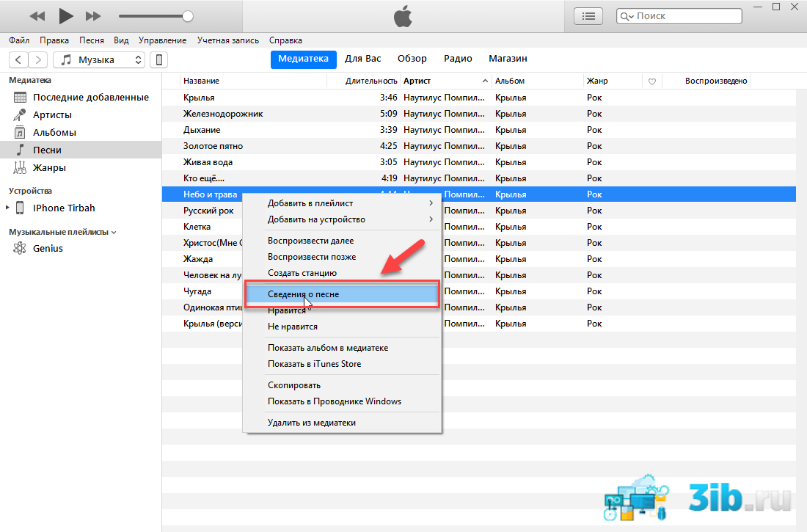Choose Удалить из медиатеки
The image size is (807, 532).
(343, 423)
